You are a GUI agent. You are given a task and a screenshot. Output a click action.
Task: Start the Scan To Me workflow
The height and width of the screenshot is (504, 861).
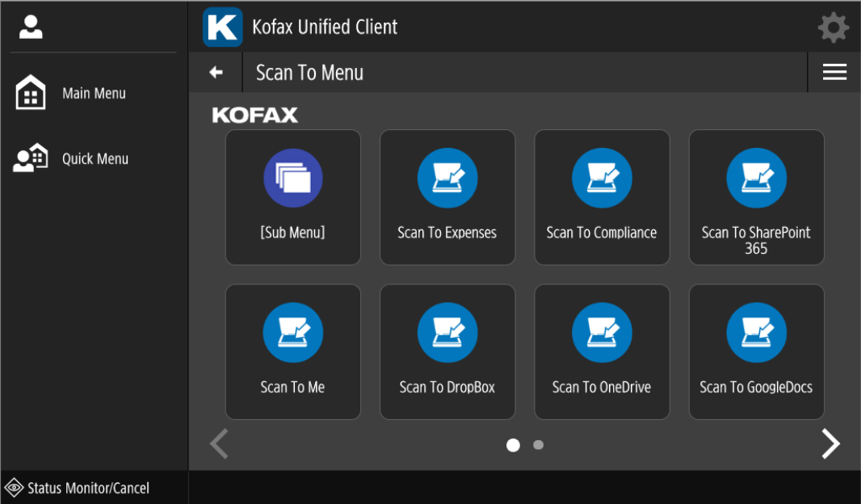pos(292,334)
